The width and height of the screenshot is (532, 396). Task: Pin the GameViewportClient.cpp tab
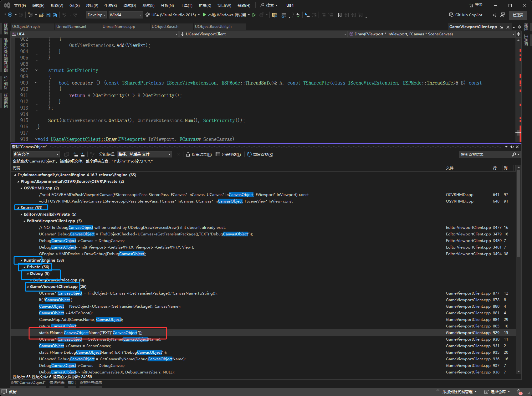(502, 27)
